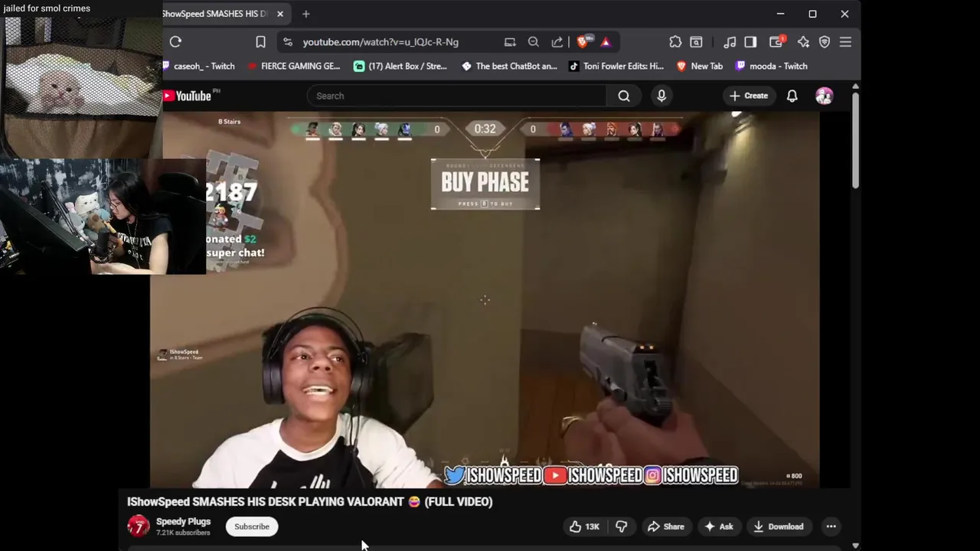
Task: Open mooda - Twitch bookmark
Action: click(x=771, y=66)
